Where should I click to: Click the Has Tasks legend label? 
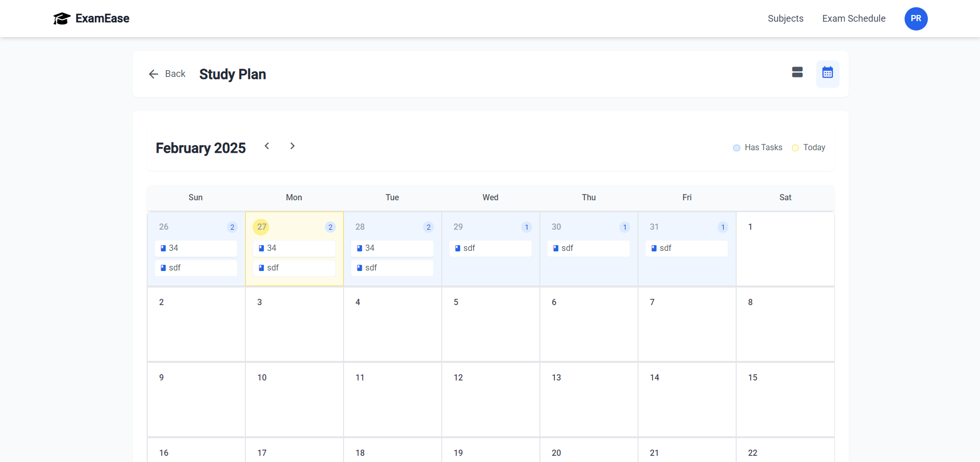[764, 148]
